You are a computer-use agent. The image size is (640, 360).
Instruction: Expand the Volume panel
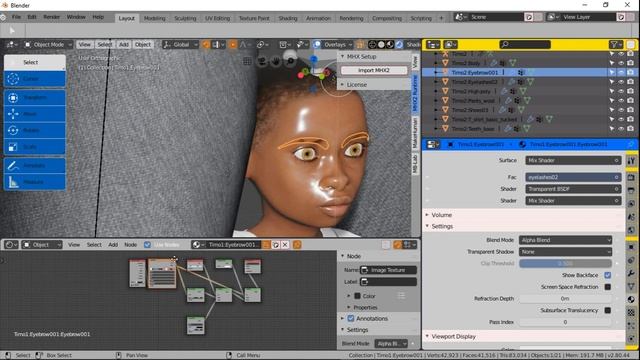(x=441, y=215)
